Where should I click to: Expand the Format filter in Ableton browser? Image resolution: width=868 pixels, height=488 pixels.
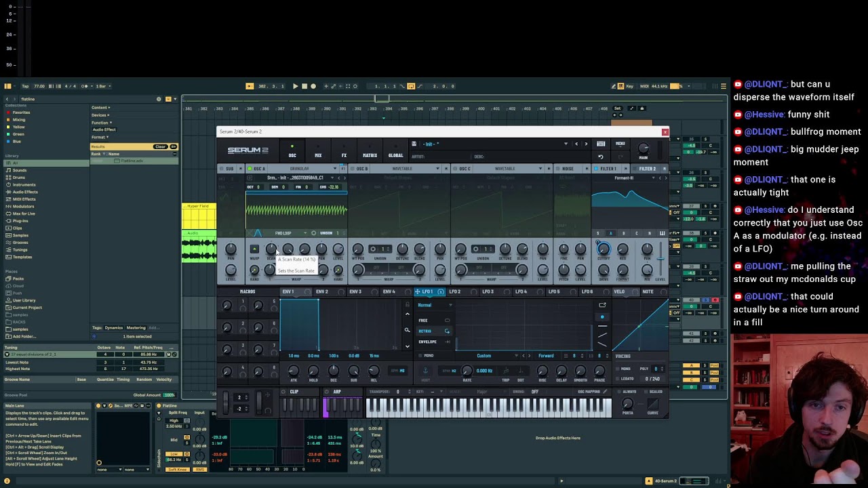[100, 137]
